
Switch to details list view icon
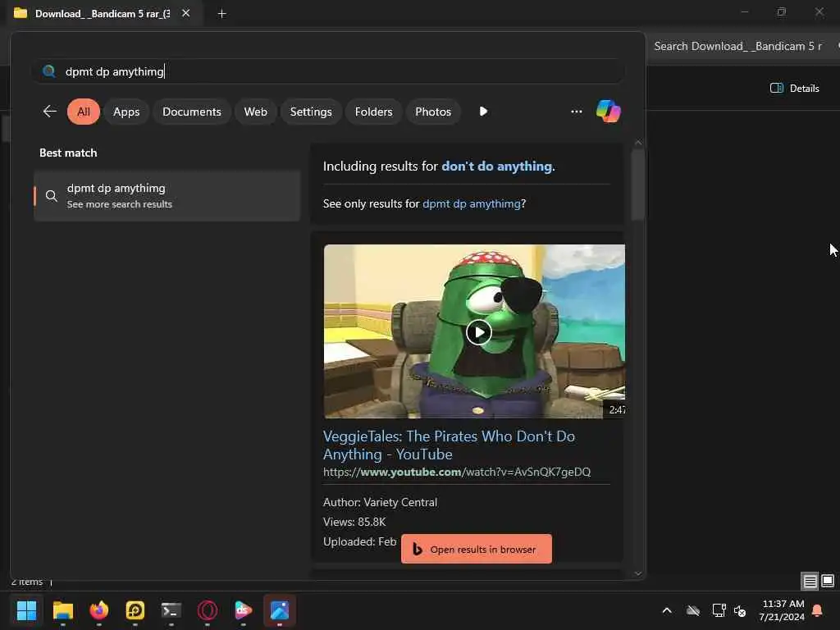click(x=810, y=581)
